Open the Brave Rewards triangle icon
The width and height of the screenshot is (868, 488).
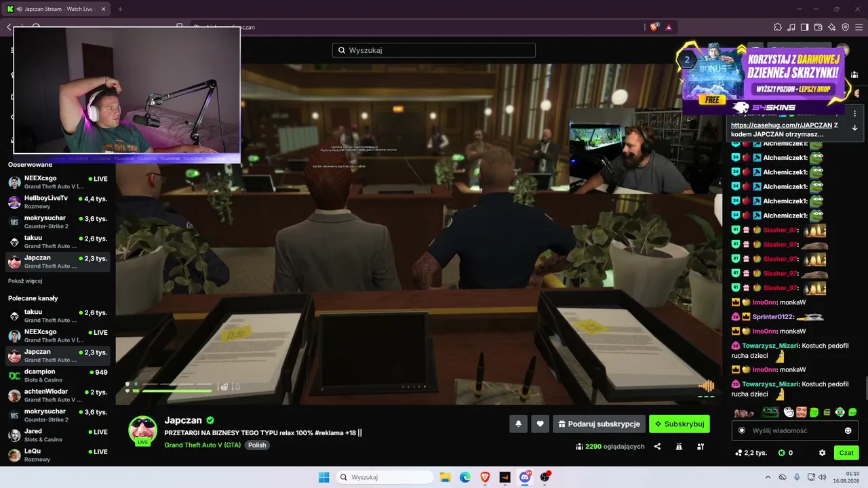[669, 27]
